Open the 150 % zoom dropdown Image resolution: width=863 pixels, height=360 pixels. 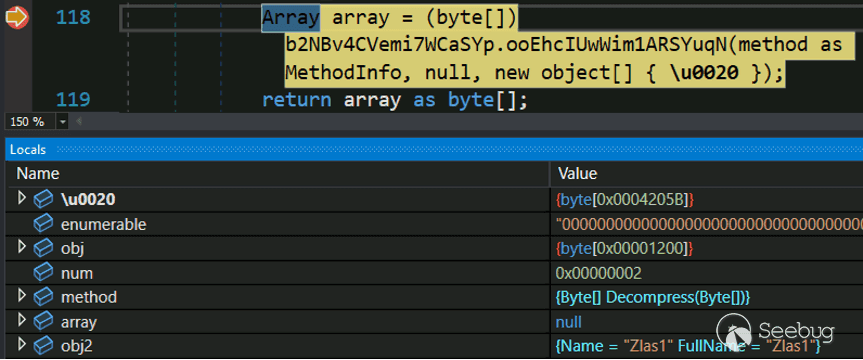click(x=62, y=122)
